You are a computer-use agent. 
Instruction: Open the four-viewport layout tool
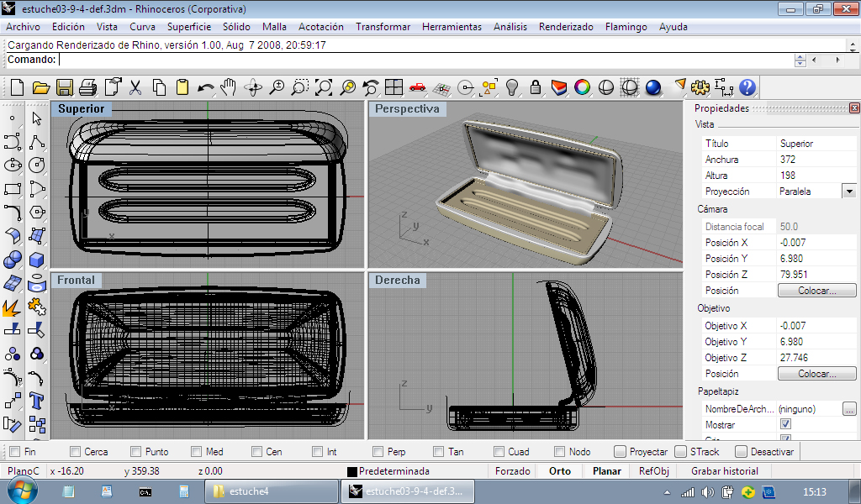tap(394, 87)
